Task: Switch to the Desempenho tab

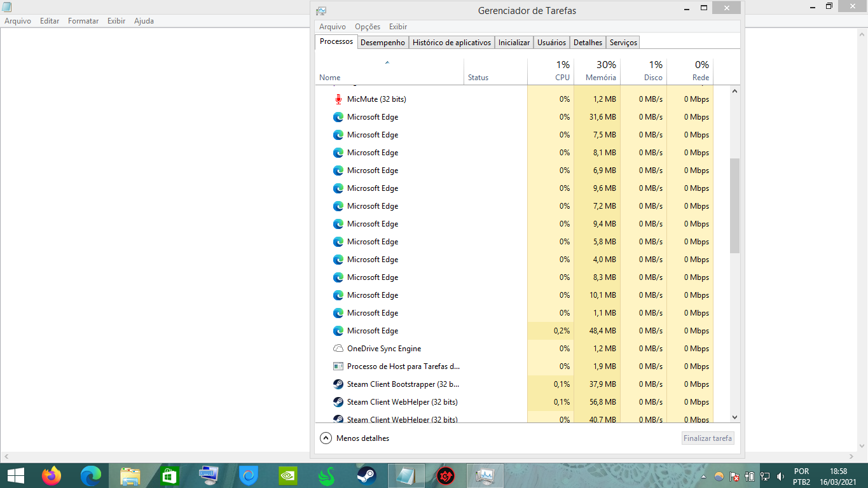Action: [383, 43]
